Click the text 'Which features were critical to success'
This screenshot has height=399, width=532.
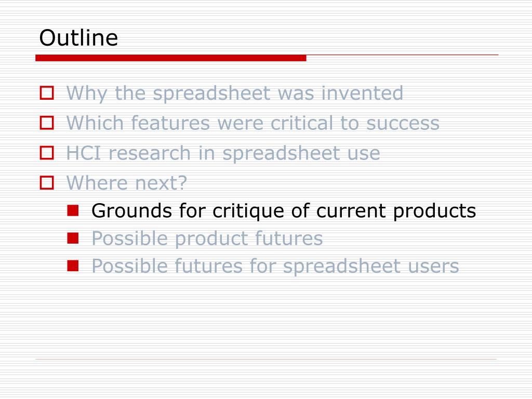[x=253, y=123]
